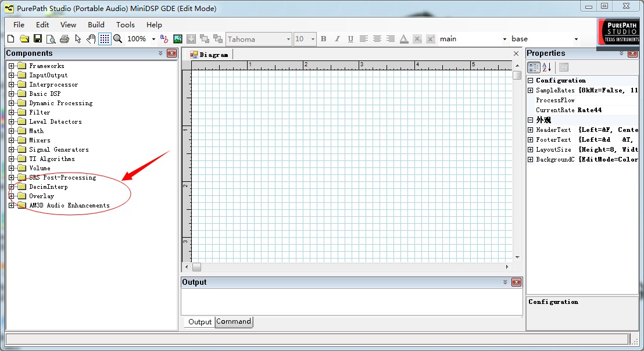This screenshot has width=644, height=351.
Task: Expand the SampleRates property
Action: [530, 90]
